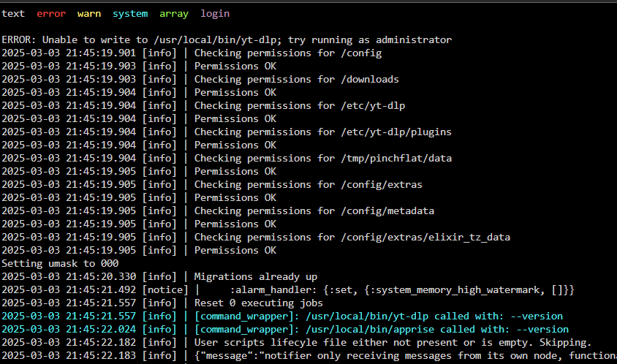This screenshot has height=364, width=617.
Task: Click the 'Reset 0 executing jobs' line
Action: point(162,303)
